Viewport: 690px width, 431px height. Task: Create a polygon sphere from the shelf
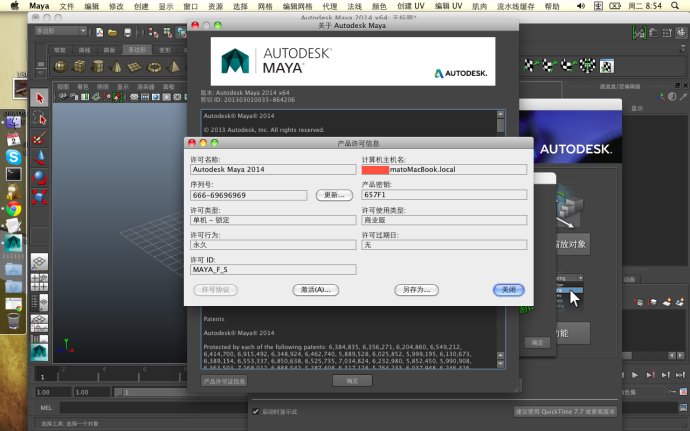[60, 67]
